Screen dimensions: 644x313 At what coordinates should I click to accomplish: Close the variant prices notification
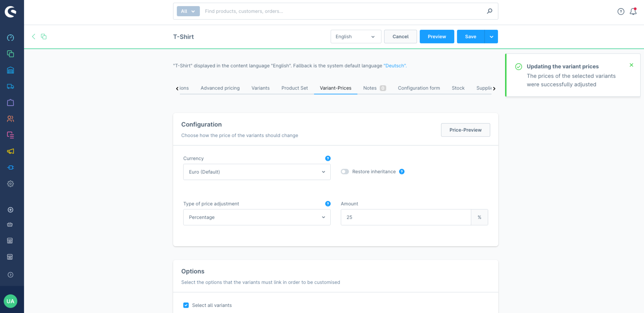(x=631, y=65)
